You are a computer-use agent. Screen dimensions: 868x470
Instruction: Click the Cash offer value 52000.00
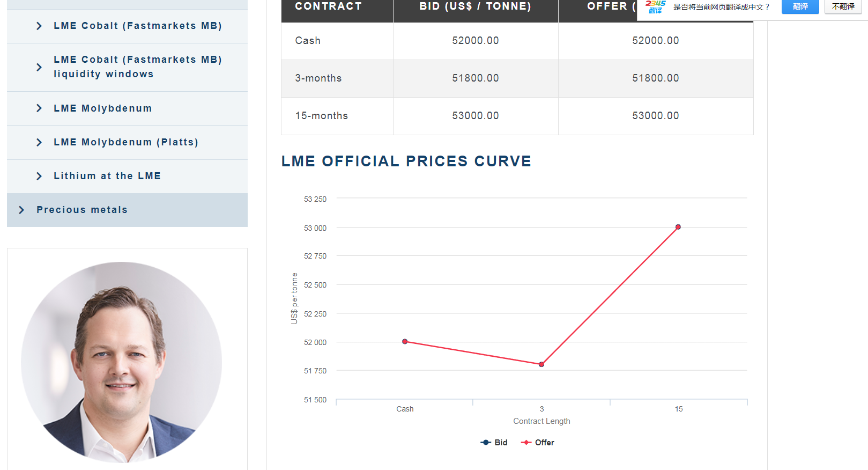point(656,41)
